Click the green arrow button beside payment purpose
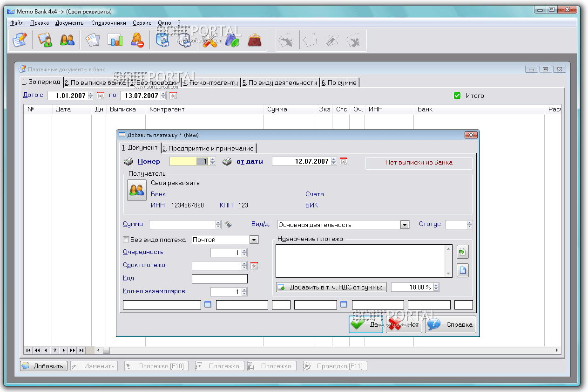 point(462,252)
